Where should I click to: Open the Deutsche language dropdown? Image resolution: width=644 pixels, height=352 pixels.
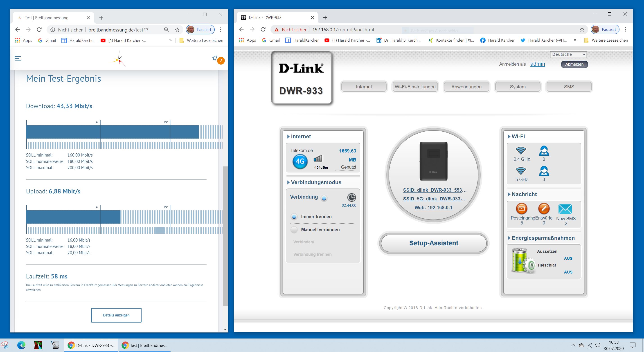point(568,54)
